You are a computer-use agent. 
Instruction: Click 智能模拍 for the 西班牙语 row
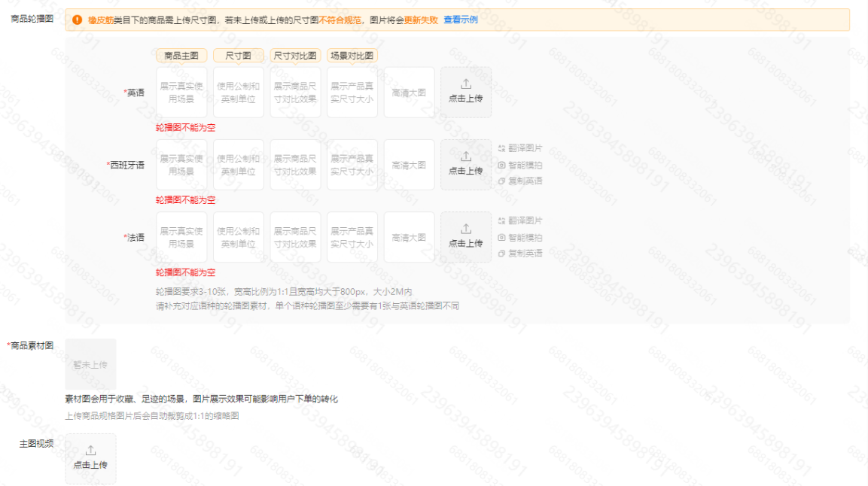(x=519, y=166)
